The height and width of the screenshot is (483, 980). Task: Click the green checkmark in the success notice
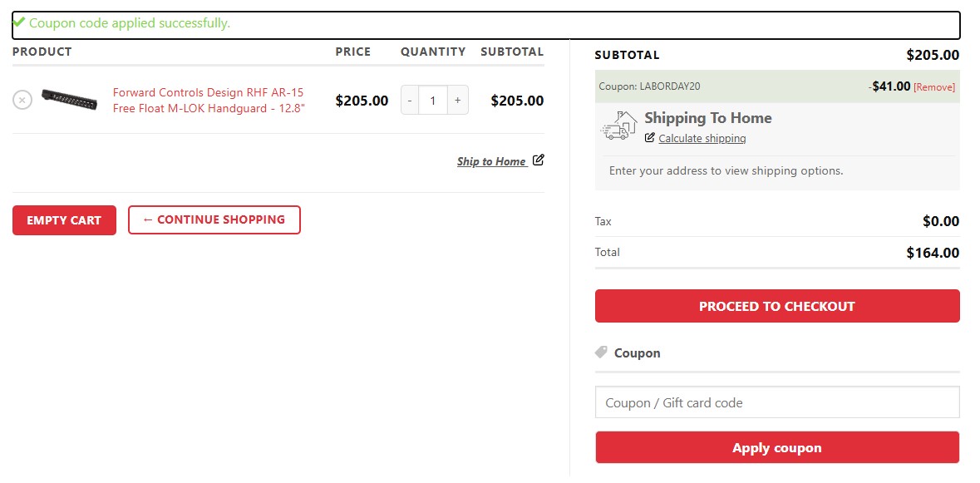tap(18, 22)
